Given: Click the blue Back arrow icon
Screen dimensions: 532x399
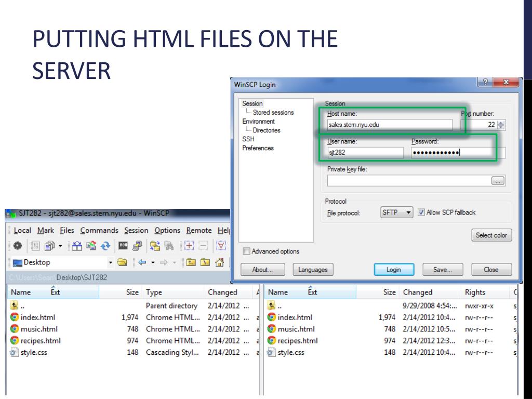Looking at the screenshot, I should coord(142,262).
